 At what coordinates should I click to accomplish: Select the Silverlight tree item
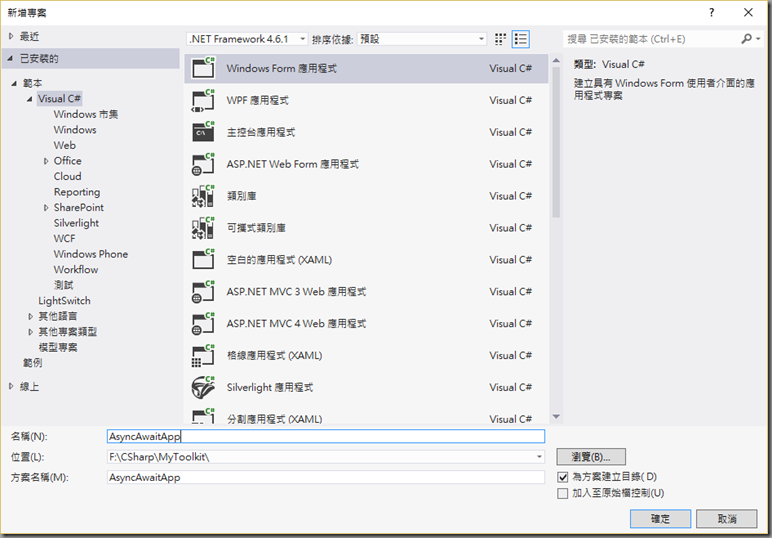pos(76,223)
